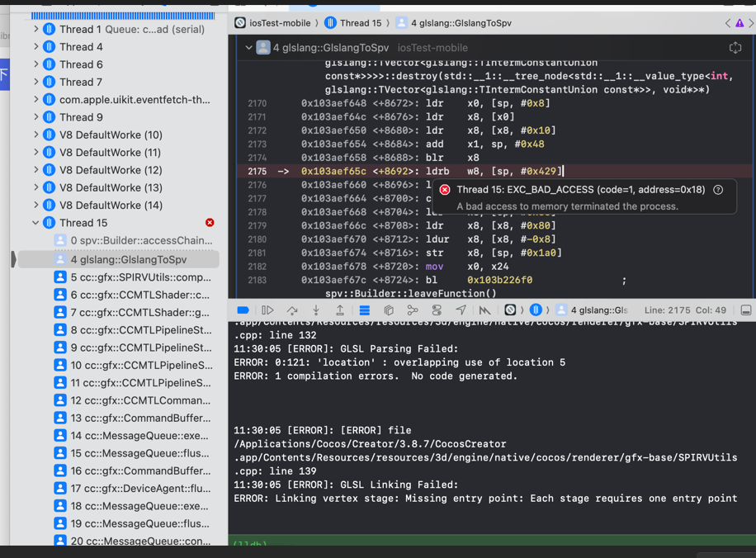The image size is (756, 558).
Task: Go to previous issue using left chevron
Action: pyautogui.click(x=728, y=23)
